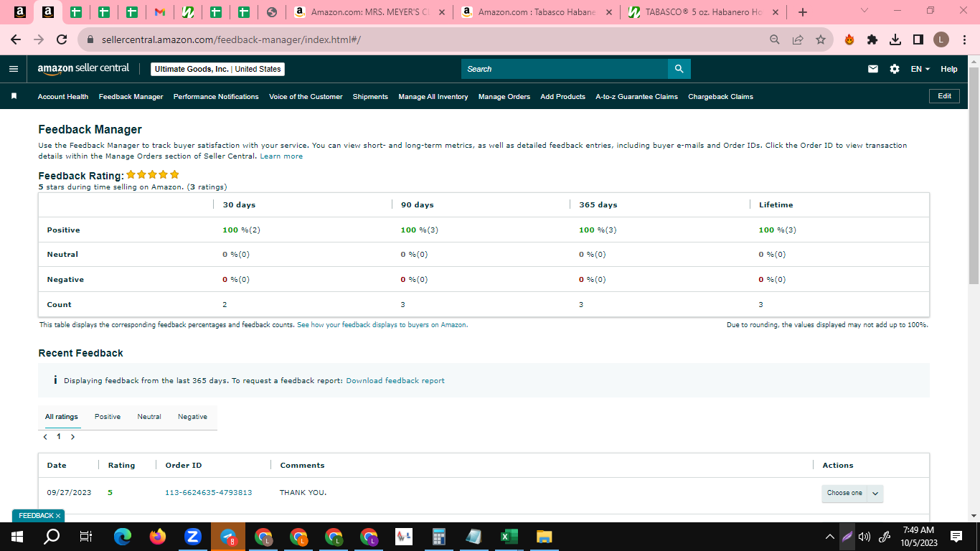
Task: Click the search magnifier button
Action: point(679,69)
